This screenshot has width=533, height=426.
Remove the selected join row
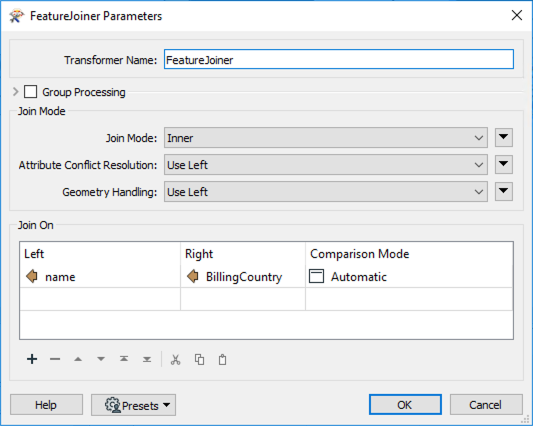coord(55,359)
